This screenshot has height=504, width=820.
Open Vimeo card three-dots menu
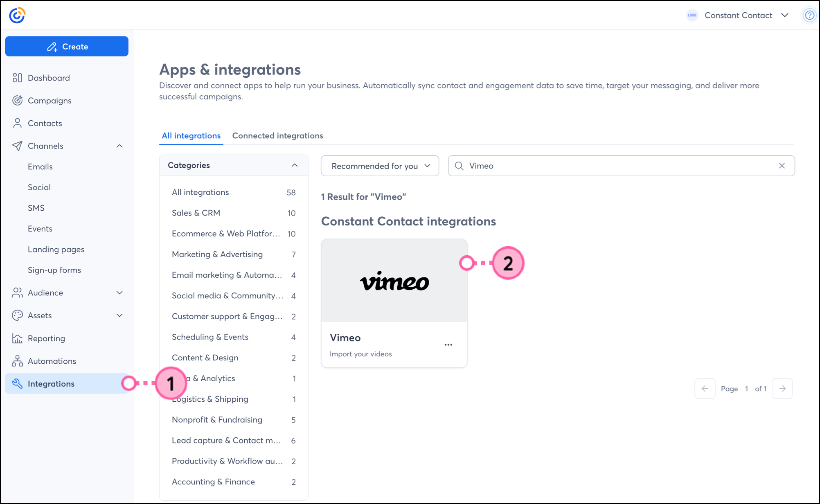point(448,345)
